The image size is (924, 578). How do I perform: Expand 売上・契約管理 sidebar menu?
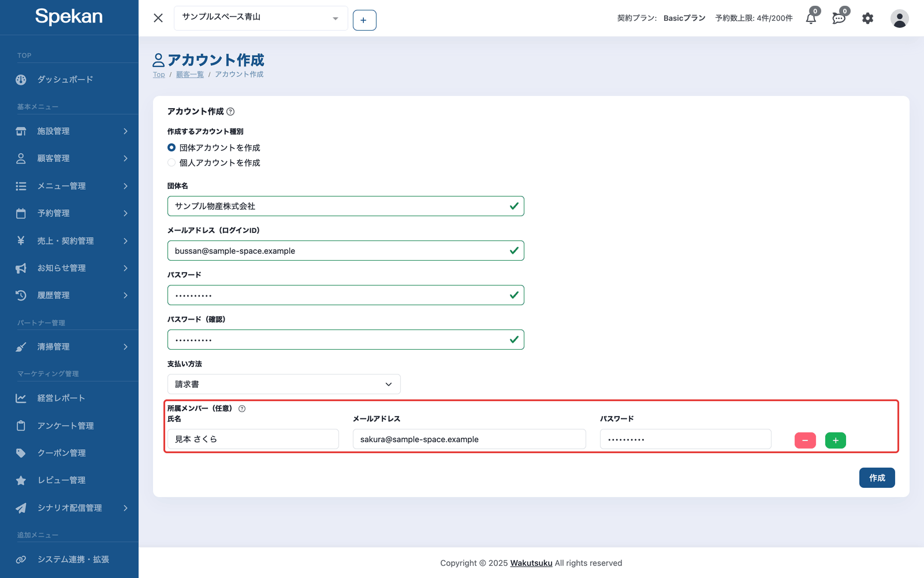69,241
